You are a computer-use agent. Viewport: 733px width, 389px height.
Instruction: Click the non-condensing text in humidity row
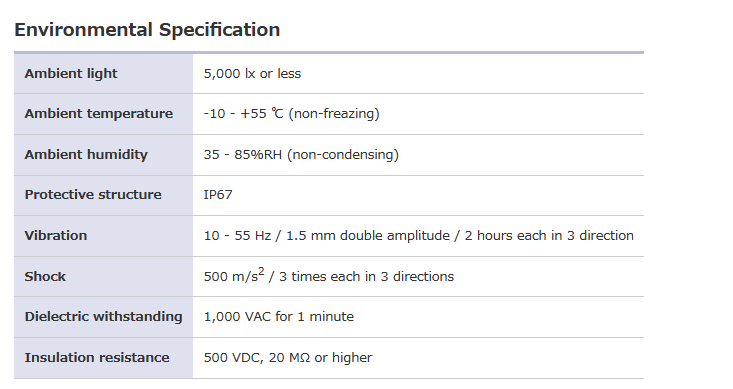click(x=343, y=154)
